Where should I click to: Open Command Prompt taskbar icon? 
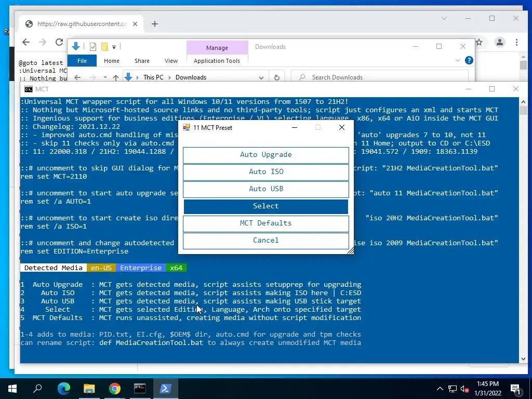click(x=140, y=389)
